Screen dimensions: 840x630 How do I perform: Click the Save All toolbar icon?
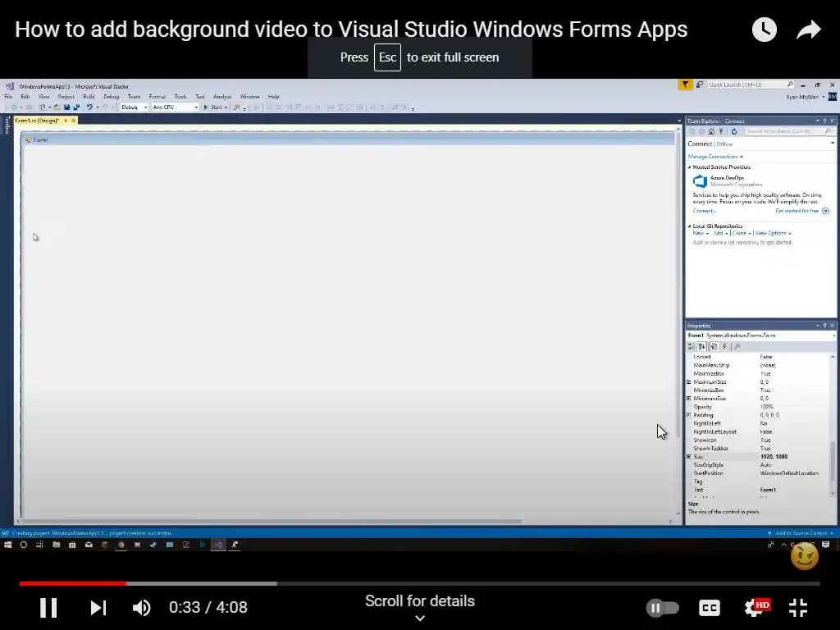76,107
